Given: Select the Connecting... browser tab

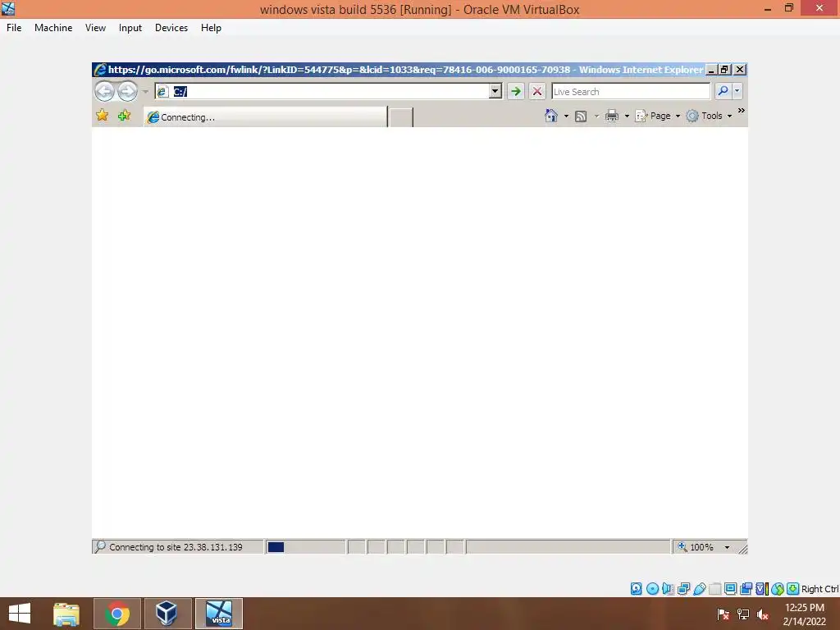Looking at the screenshot, I should [x=265, y=116].
